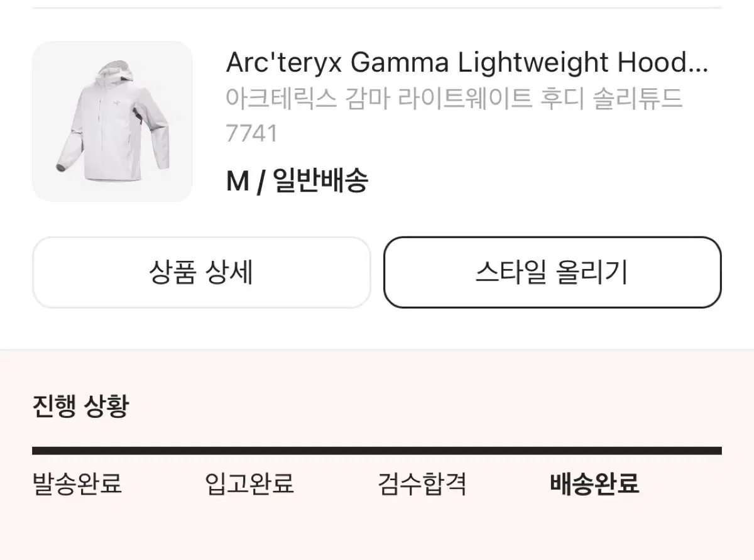Image resolution: width=754 pixels, height=560 pixels.
Task: Click the black delivery progress bar
Action: pos(377,451)
